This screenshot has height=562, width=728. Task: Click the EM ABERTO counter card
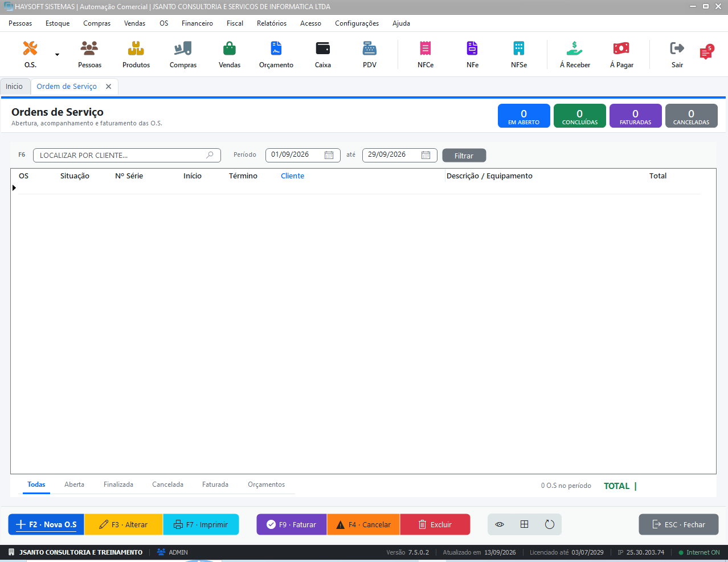pos(524,116)
